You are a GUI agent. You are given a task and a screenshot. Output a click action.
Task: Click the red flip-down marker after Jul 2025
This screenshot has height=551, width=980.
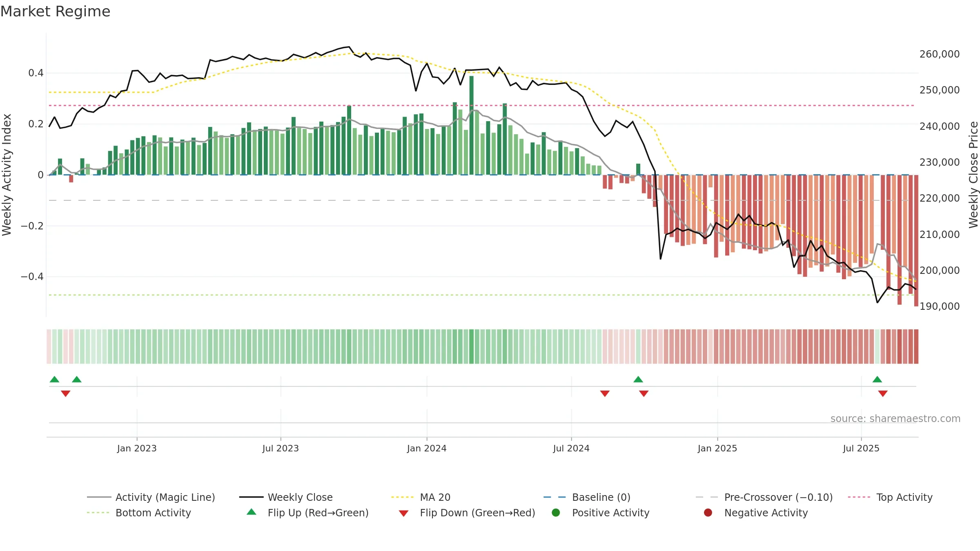point(883,393)
